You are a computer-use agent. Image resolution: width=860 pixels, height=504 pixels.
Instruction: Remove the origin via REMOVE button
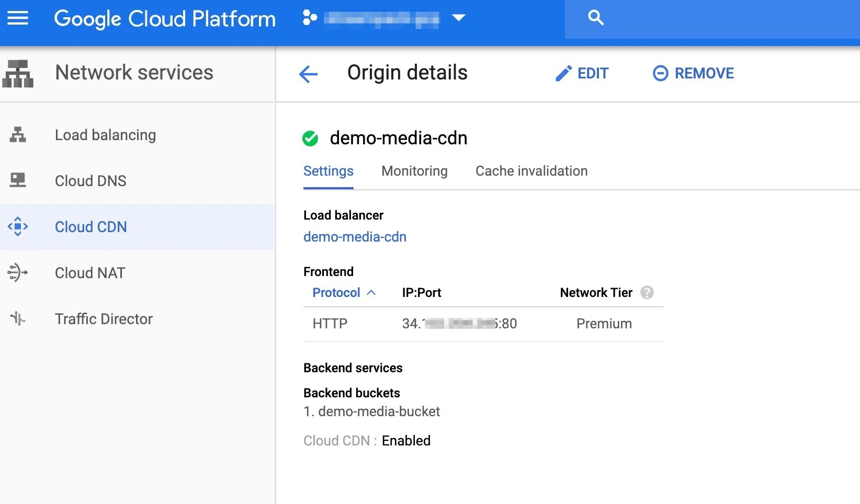coord(693,73)
